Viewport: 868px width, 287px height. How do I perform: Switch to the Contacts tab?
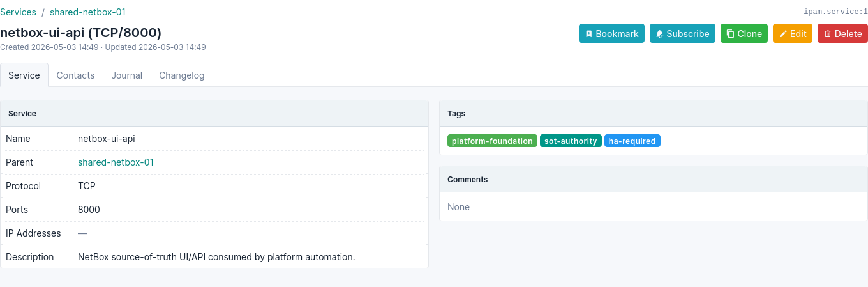pyautogui.click(x=75, y=75)
